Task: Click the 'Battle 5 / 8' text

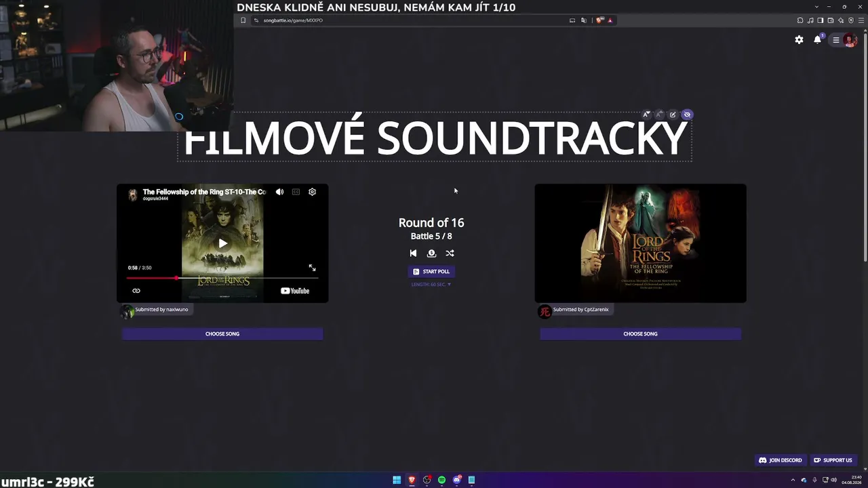Action: (x=431, y=236)
